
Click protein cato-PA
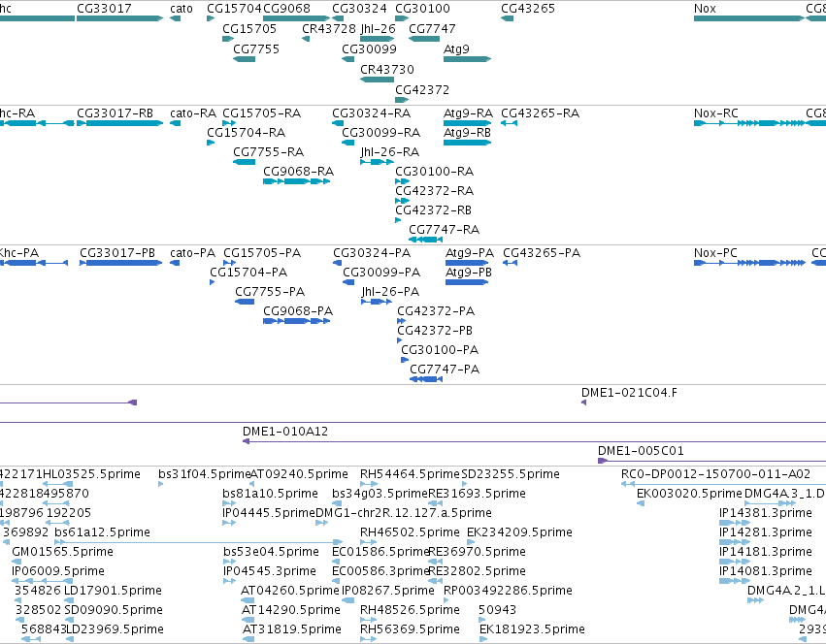tap(192, 253)
